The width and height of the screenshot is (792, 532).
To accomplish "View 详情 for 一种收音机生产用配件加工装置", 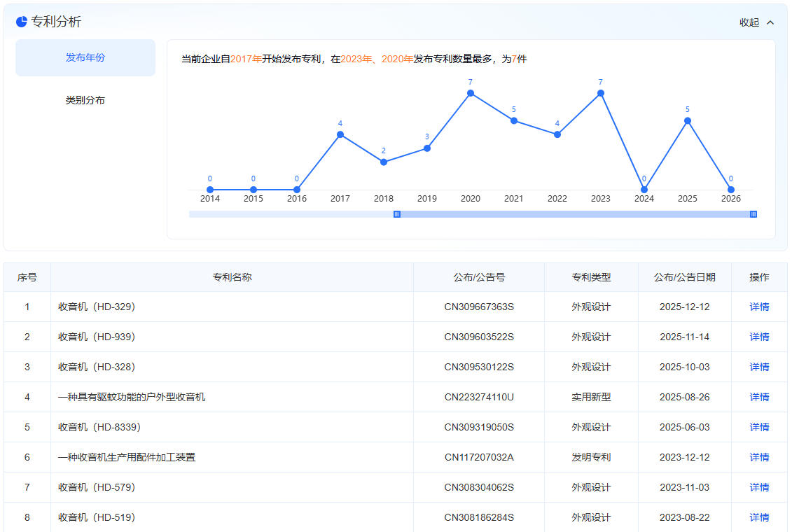I will (x=759, y=457).
